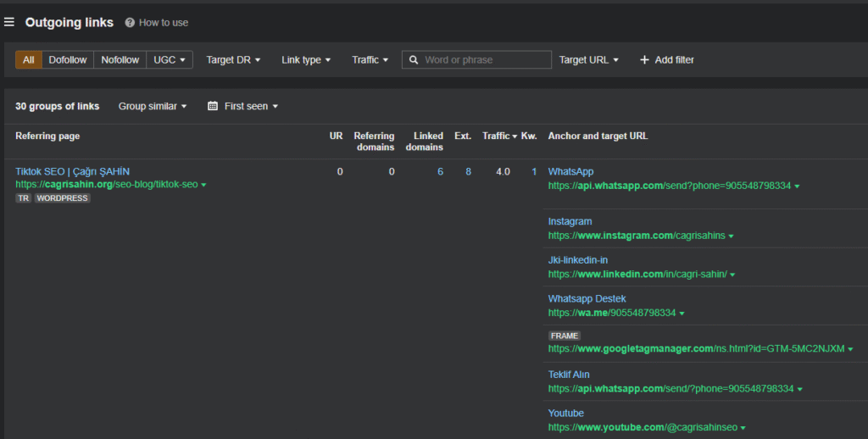Viewport: 868px width, 439px height.
Task: Expand the arrow after the googletagmanager URL
Action: click(850, 349)
